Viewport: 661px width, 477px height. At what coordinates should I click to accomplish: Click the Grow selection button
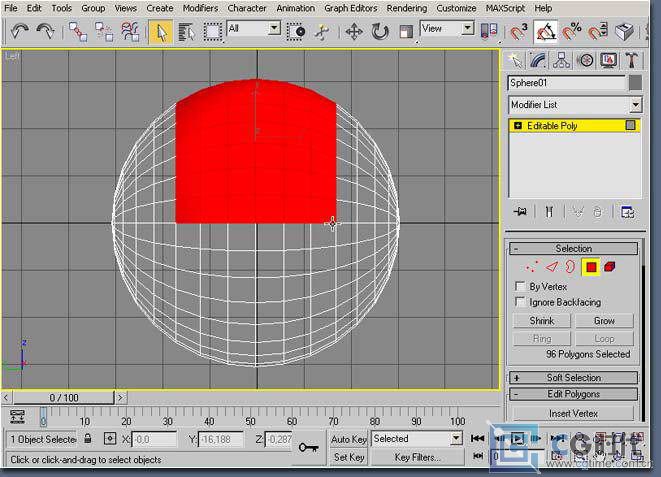tap(604, 321)
